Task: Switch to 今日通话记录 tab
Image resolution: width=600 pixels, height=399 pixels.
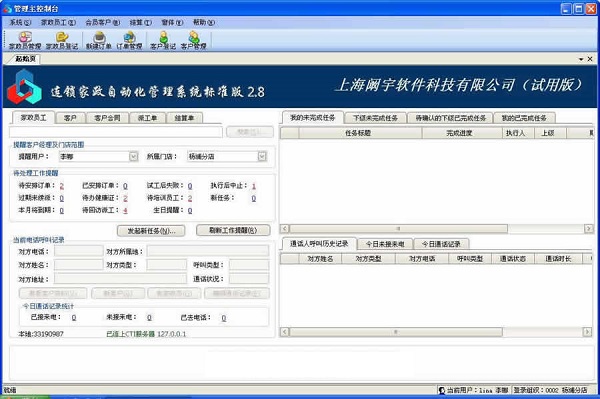Action: pos(441,244)
